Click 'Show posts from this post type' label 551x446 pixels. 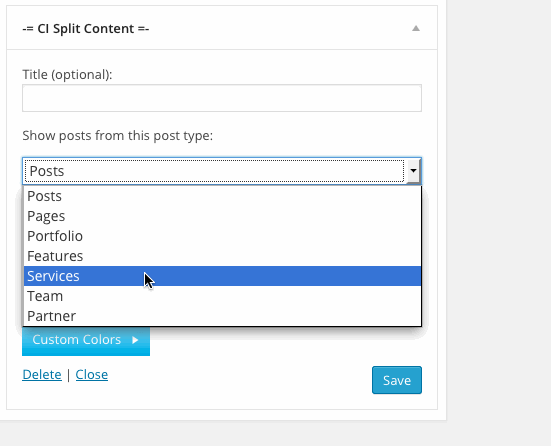pyautogui.click(x=118, y=136)
